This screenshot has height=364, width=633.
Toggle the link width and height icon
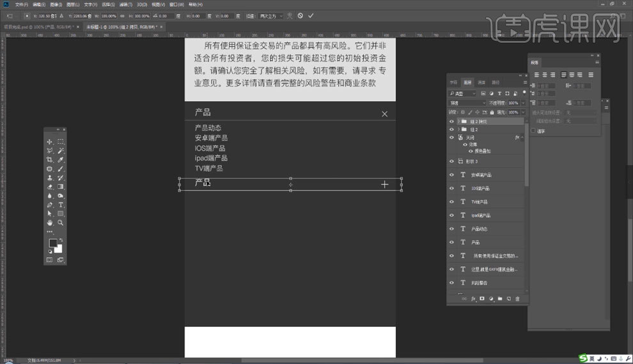pyautogui.click(x=122, y=16)
